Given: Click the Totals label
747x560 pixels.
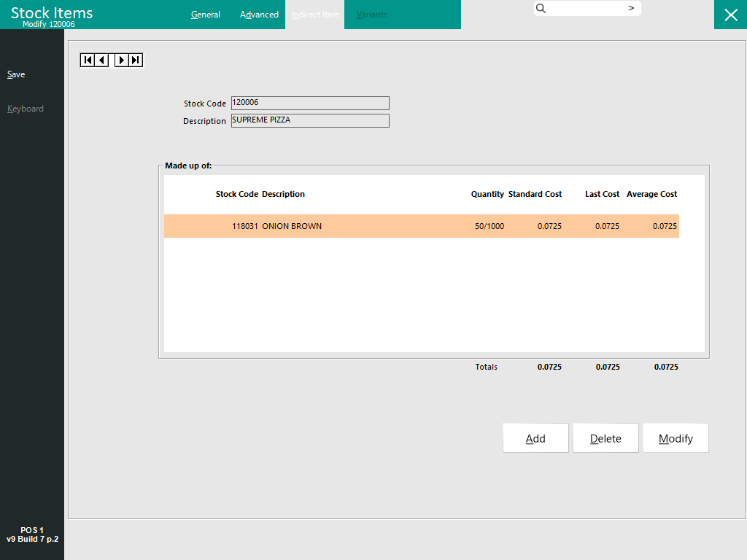Looking at the screenshot, I should [x=486, y=367].
